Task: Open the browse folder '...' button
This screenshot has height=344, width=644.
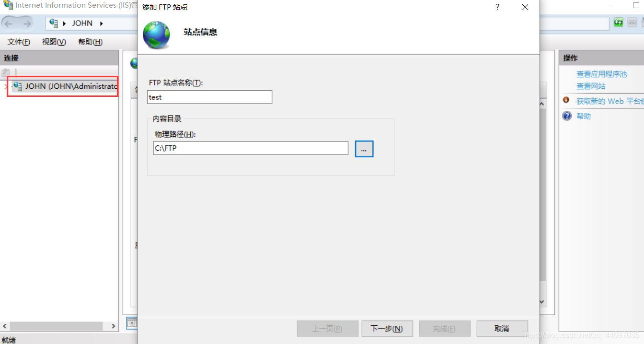Action: (364, 149)
